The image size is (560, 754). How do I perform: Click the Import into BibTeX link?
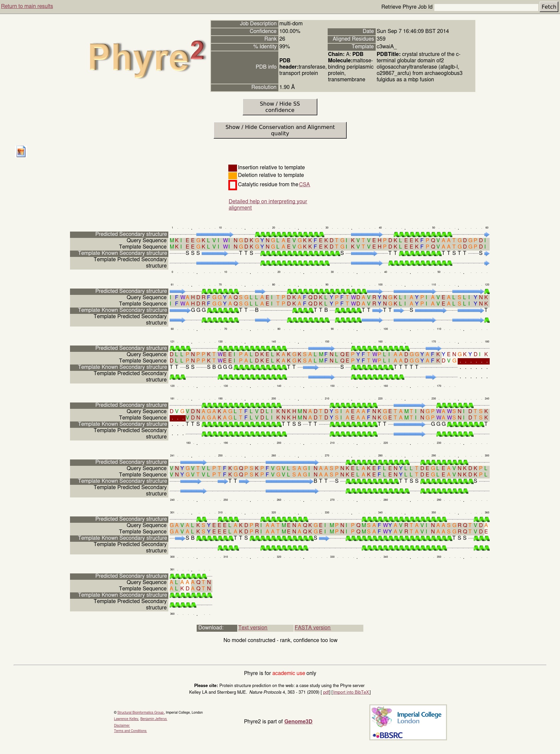[x=351, y=692]
